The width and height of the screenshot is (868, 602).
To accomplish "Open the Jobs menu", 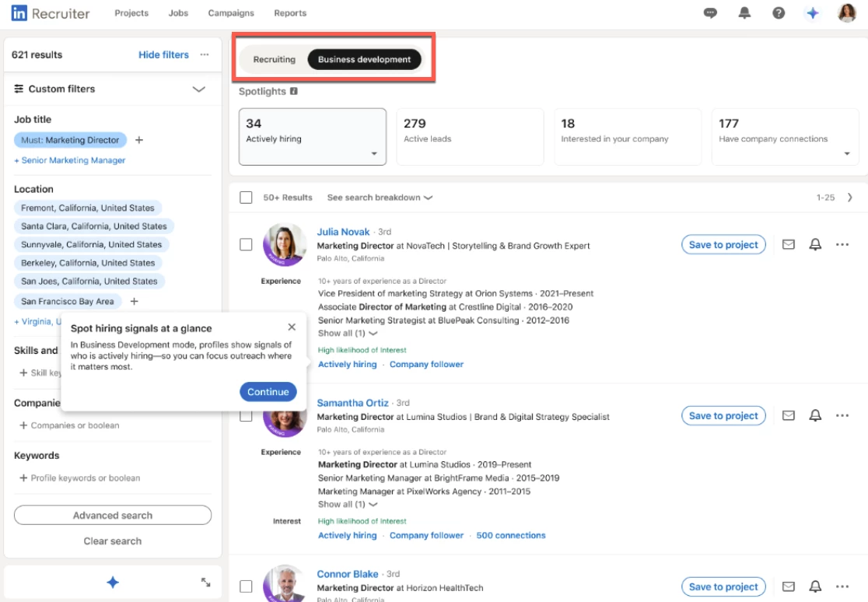I will (x=178, y=12).
